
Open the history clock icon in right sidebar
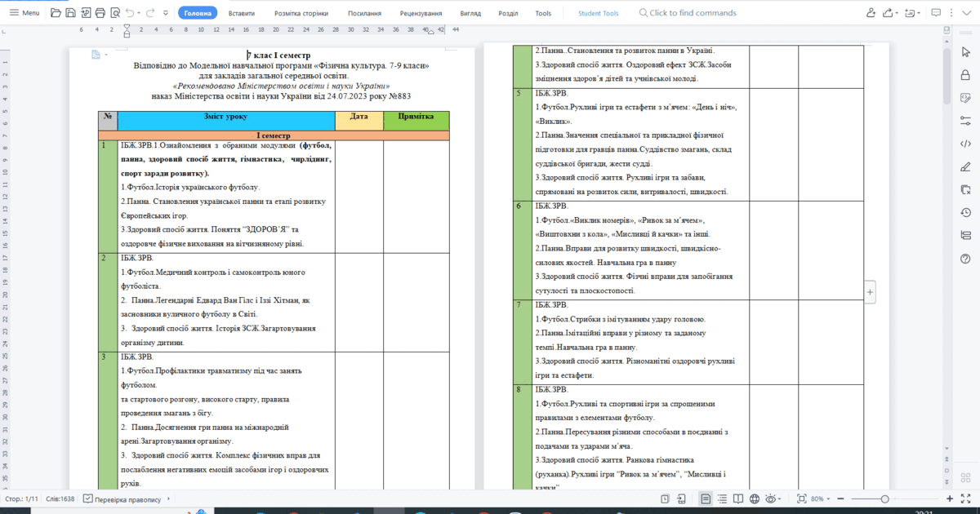click(966, 213)
